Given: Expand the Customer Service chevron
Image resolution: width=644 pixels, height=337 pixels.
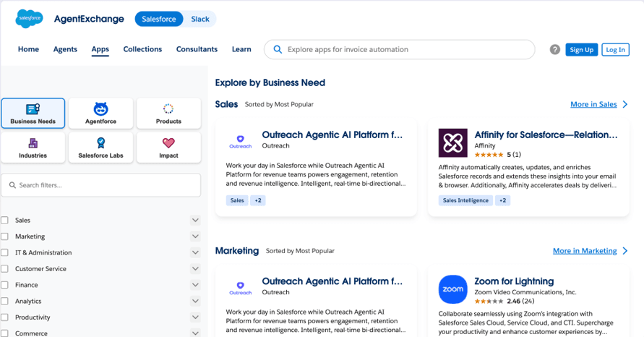Looking at the screenshot, I should (195, 269).
